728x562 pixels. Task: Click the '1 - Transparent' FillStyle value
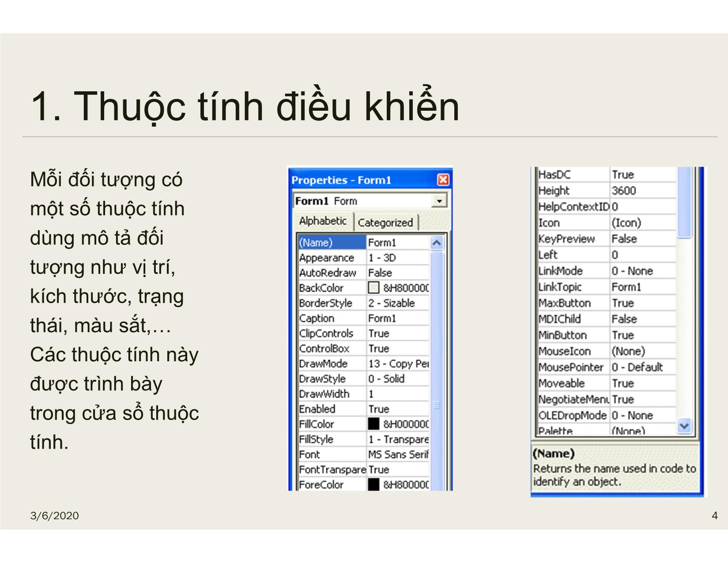[398, 439]
